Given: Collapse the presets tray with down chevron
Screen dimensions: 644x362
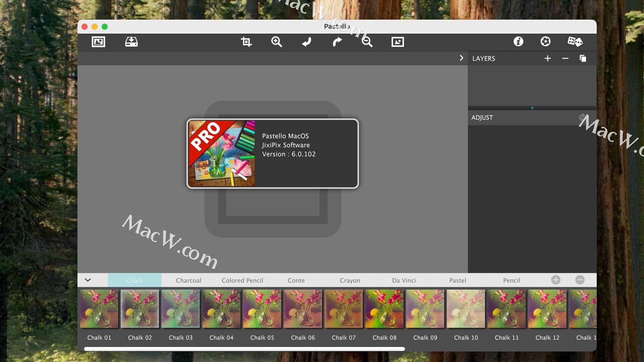Looking at the screenshot, I should click(x=88, y=280).
